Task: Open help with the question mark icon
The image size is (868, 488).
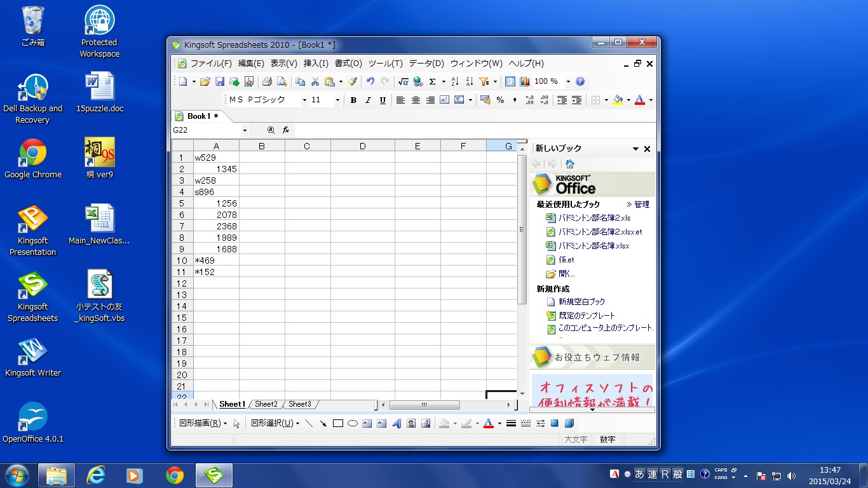Action: (580, 81)
